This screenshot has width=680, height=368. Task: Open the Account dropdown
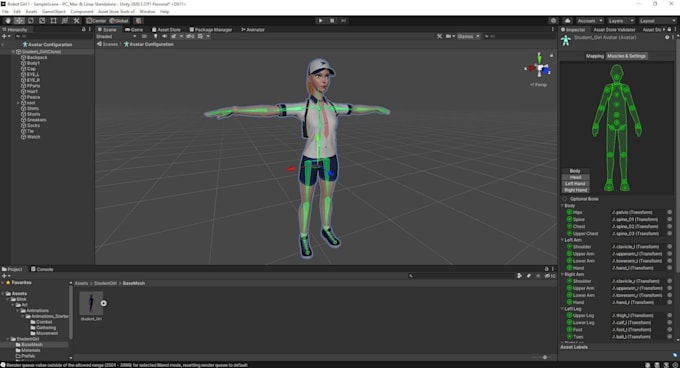coord(589,21)
